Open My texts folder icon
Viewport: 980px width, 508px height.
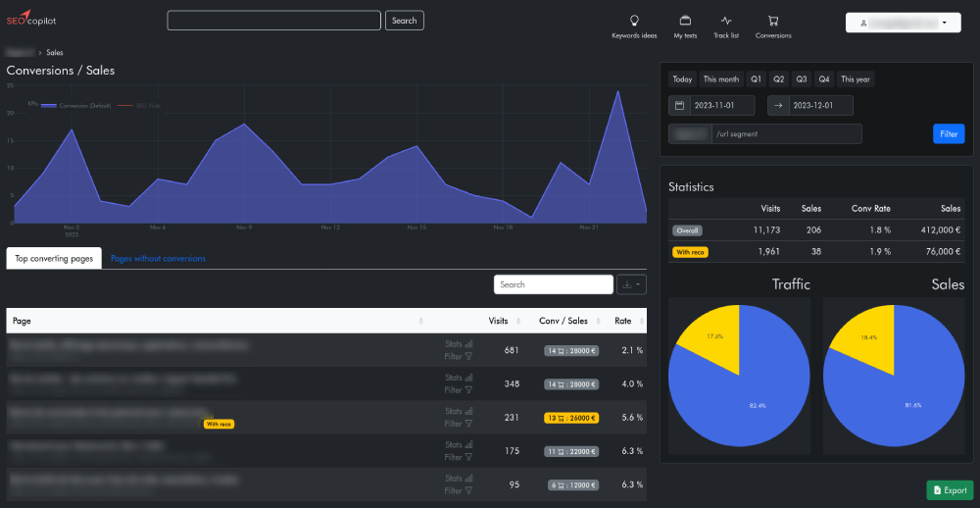[x=685, y=21]
